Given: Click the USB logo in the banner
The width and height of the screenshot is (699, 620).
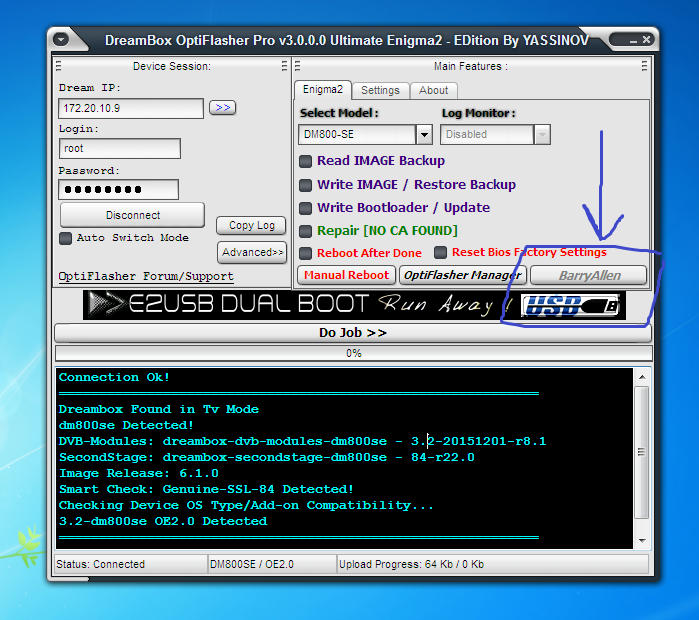Looking at the screenshot, I should click(570, 305).
